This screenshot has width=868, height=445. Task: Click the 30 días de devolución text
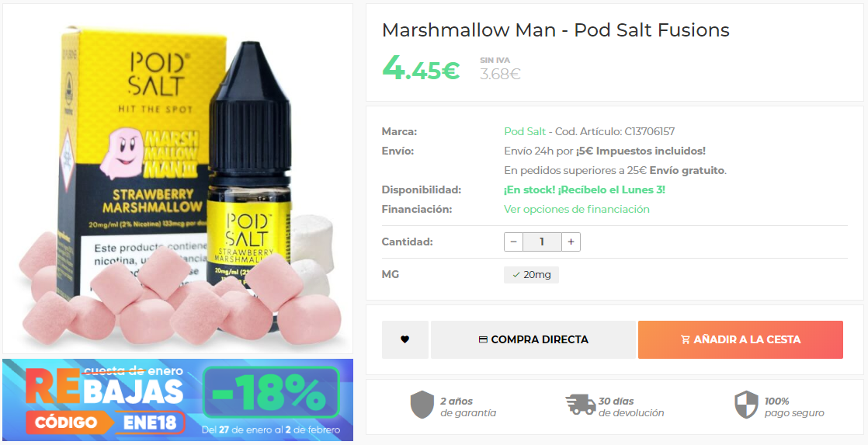tap(631, 407)
